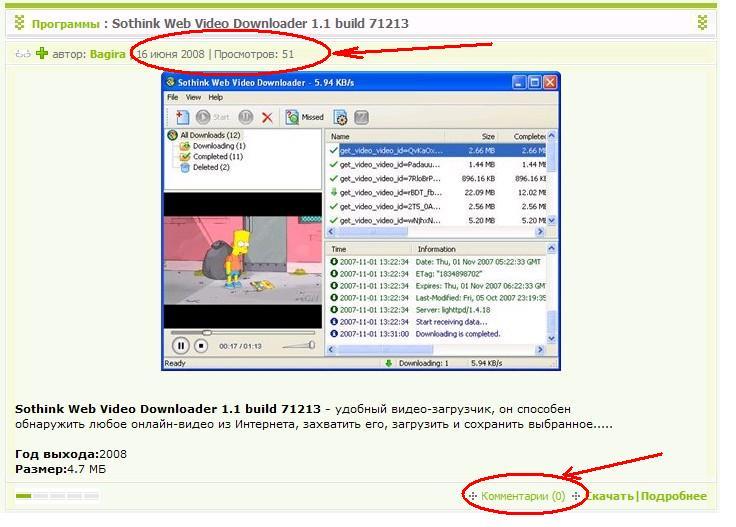This screenshot has width=736, height=527.
Task: Click the grey checkmark toolbar icon
Action: point(361,117)
